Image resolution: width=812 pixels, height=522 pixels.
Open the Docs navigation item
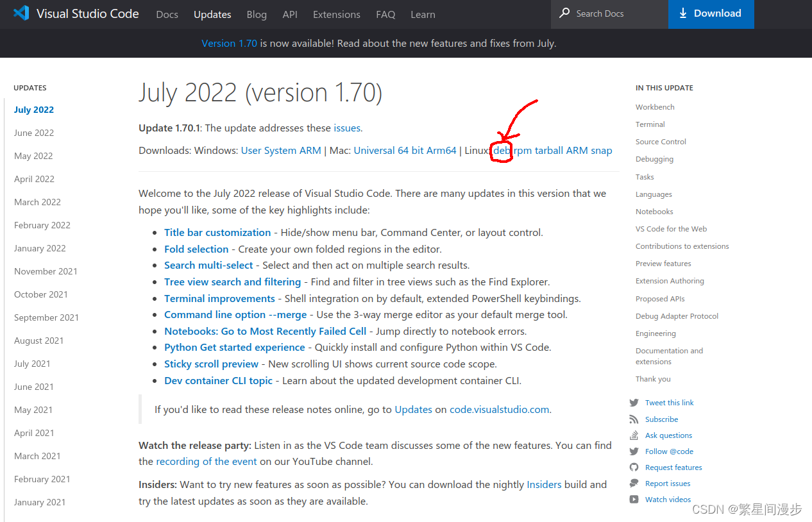click(167, 14)
